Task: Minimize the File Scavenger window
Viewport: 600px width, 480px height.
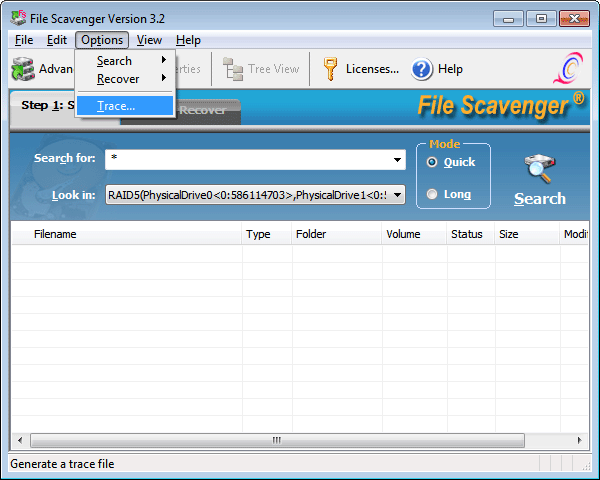Action: pos(508,19)
